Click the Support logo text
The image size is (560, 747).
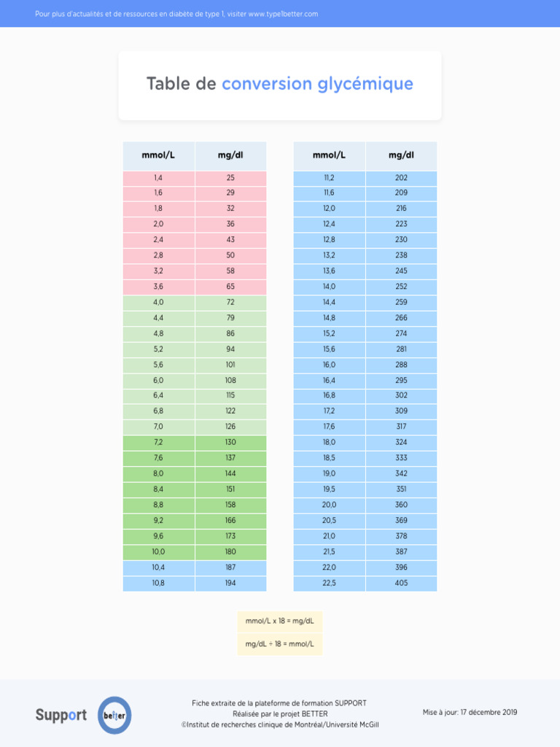(x=61, y=715)
